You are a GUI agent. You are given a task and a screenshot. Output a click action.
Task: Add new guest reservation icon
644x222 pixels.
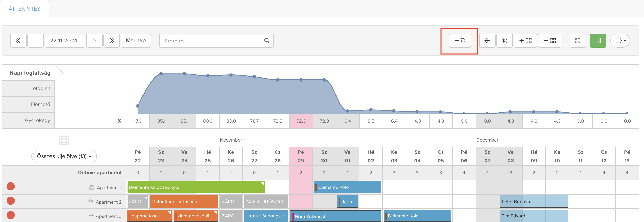coord(460,41)
